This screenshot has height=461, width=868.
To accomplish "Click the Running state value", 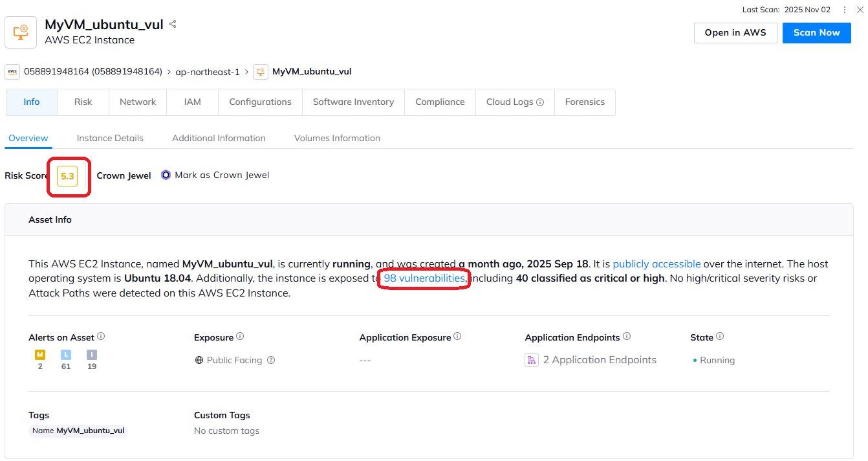I will pos(717,360).
